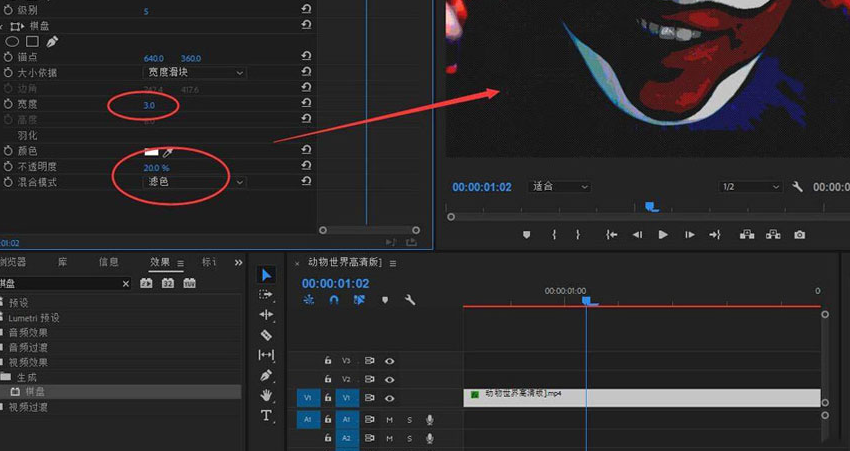
Task: Open the 滤色 blend mode dropdown
Action: point(195,182)
